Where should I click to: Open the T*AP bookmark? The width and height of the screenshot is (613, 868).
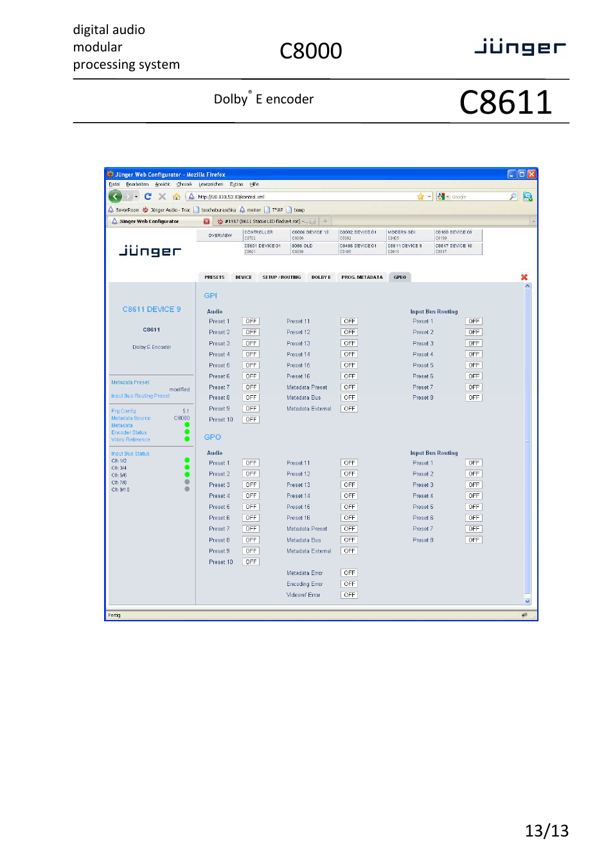pos(274,210)
